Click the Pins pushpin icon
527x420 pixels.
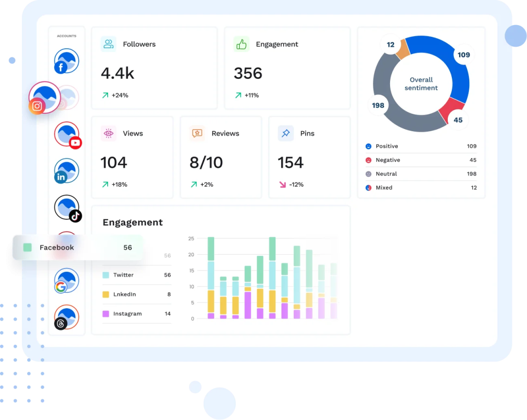point(286,133)
